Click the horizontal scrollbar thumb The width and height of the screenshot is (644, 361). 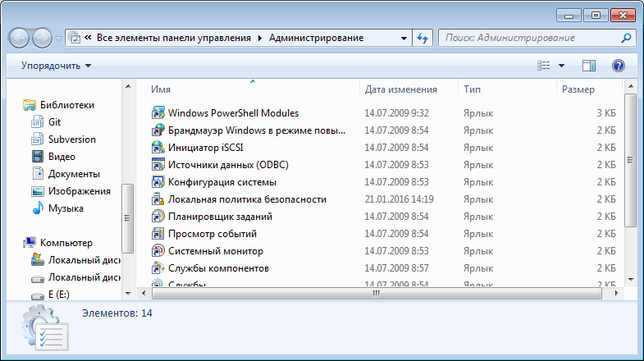[x=377, y=293]
